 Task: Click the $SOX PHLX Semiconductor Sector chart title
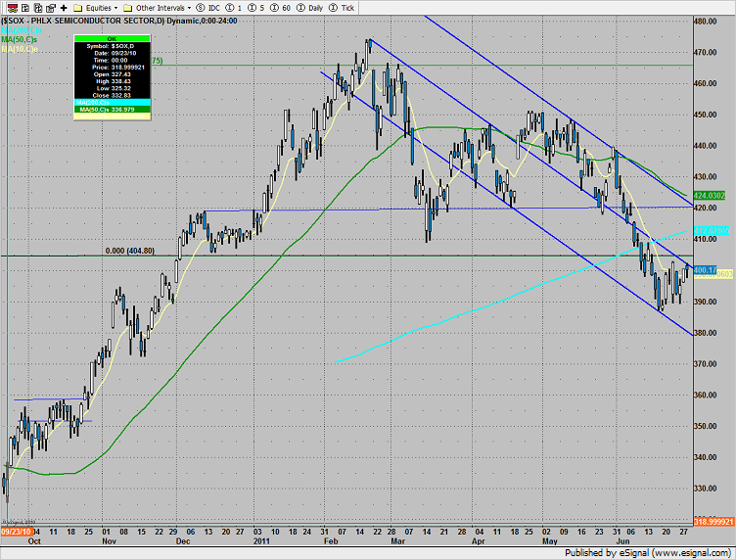(x=118, y=21)
